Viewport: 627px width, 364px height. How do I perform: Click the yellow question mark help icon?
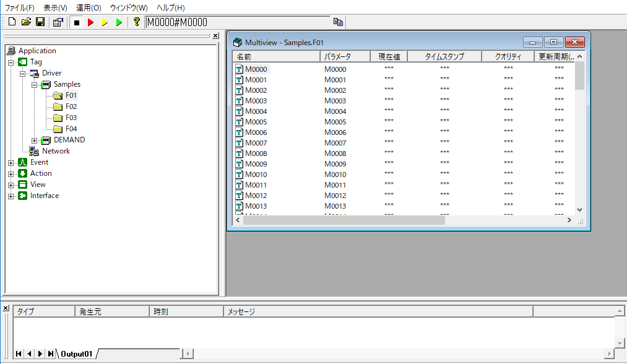pyautogui.click(x=137, y=22)
